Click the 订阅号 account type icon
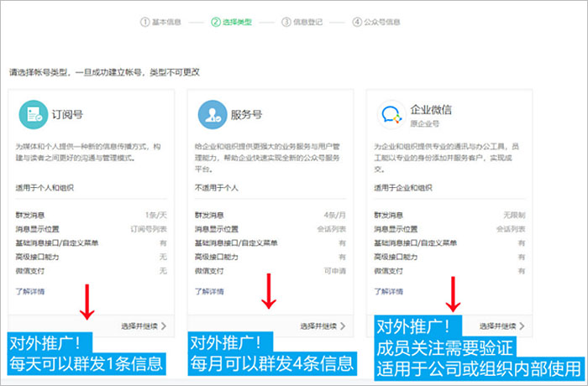The height and width of the screenshot is (386, 588). pyautogui.click(x=32, y=112)
